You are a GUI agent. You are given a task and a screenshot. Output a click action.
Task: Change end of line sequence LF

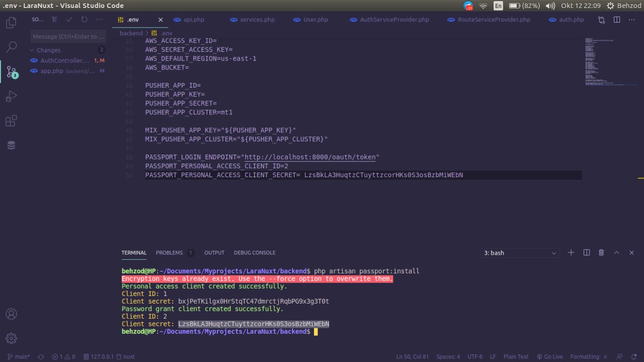494,356
